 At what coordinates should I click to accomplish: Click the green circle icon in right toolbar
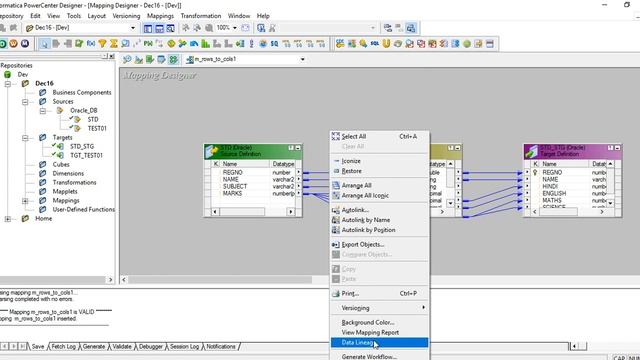click(x=467, y=43)
